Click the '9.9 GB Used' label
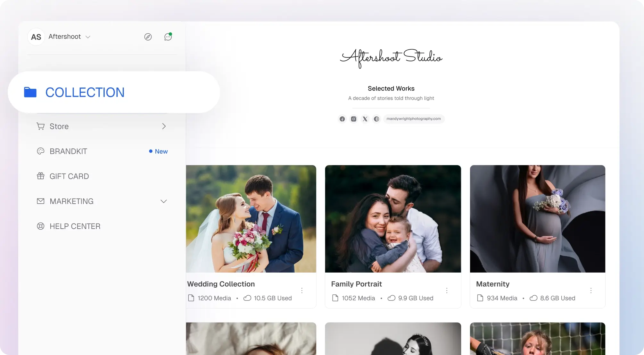Viewport: 644px width, 355px height. 416,298
